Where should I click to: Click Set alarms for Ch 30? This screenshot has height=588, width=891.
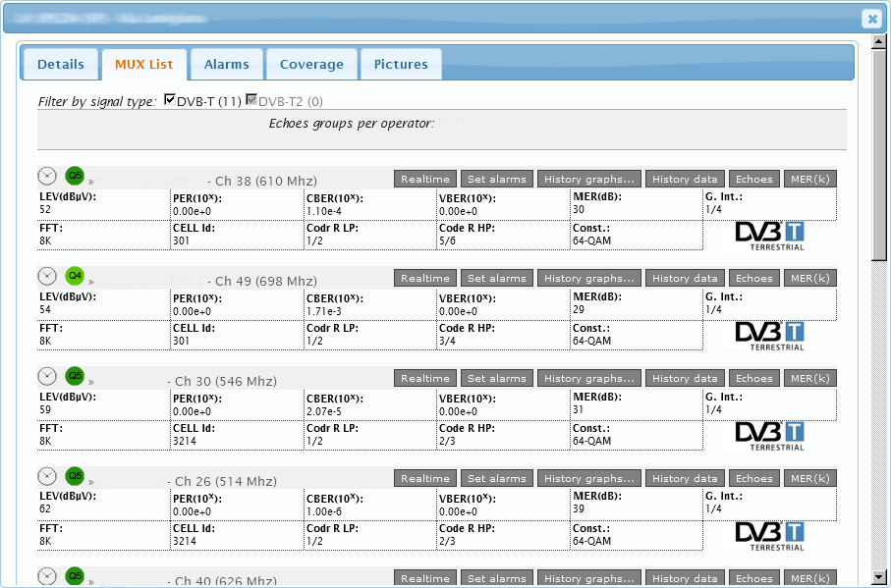497,378
